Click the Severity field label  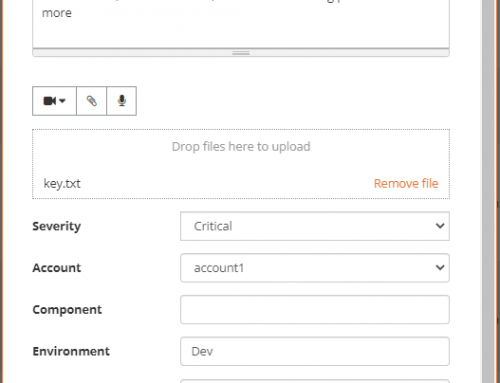coord(57,226)
